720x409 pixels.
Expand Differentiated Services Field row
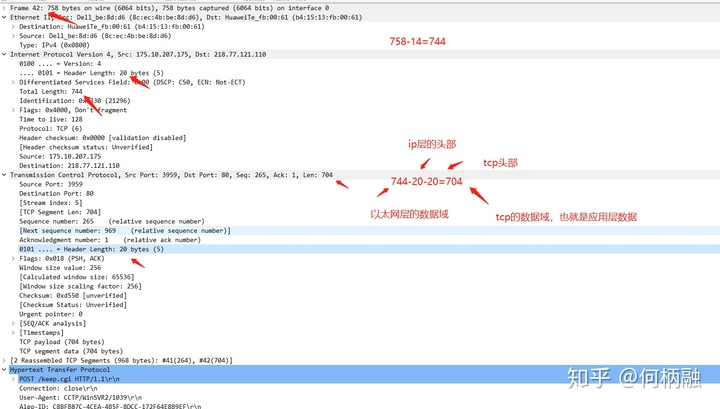[13, 82]
